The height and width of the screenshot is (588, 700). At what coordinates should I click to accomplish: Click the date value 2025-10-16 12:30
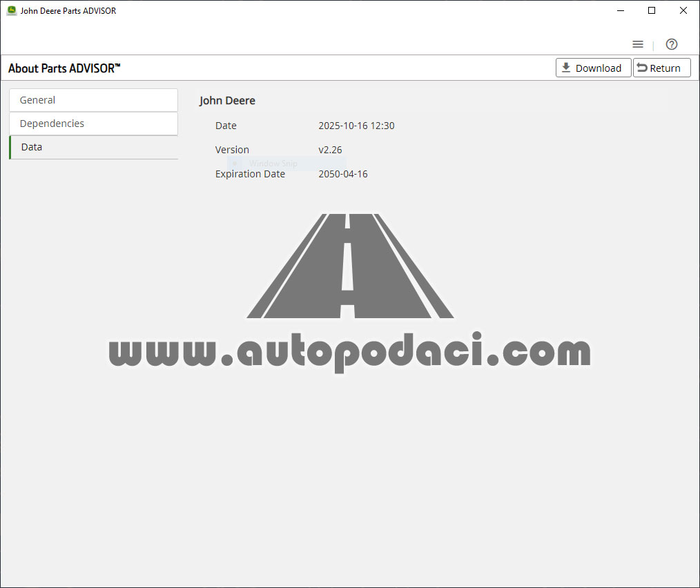356,126
